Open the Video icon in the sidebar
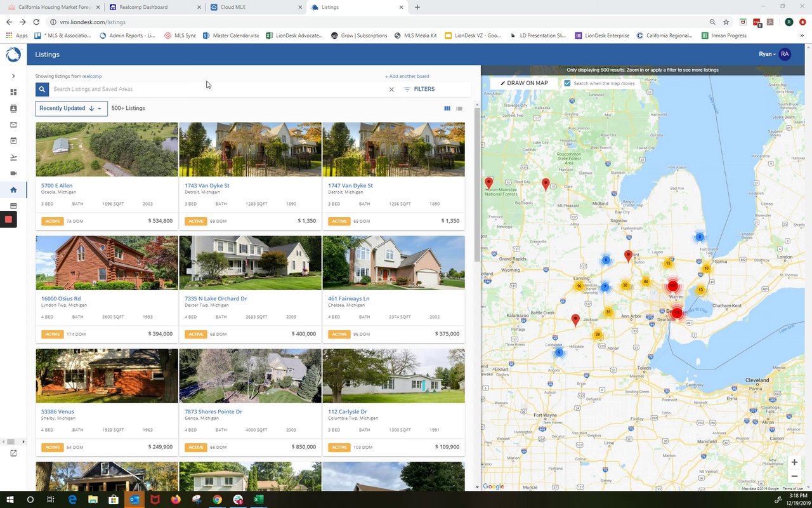The image size is (812, 508). click(13, 173)
